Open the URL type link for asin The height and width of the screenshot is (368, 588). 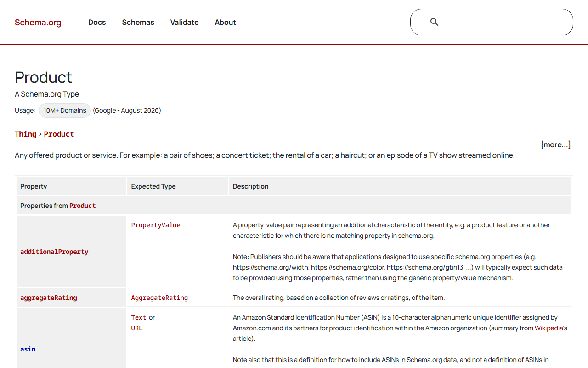[137, 328]
